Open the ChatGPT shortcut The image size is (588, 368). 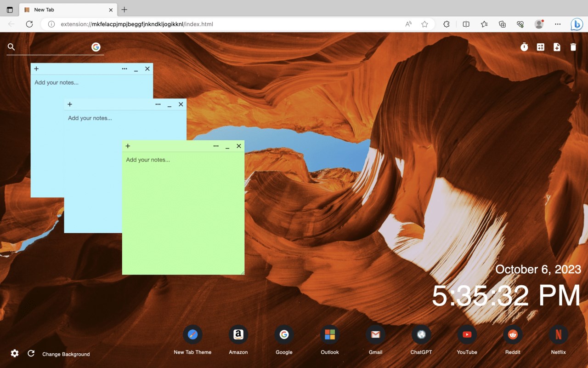(x=421, y=339)
